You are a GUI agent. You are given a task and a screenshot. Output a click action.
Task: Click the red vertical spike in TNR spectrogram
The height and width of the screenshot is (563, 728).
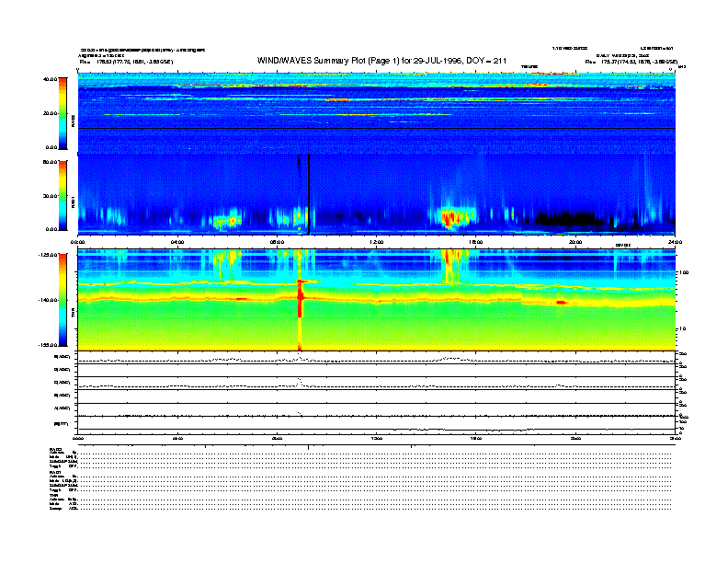tap(300, 300)
